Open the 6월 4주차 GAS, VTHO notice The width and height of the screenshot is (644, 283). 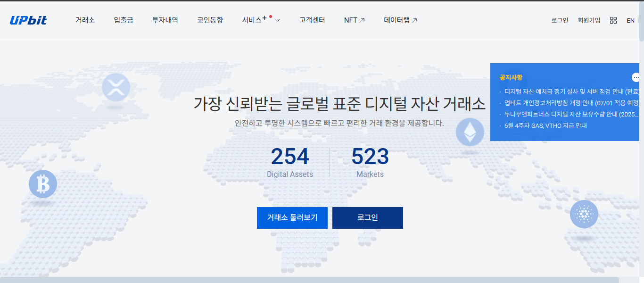click(545, 125)
